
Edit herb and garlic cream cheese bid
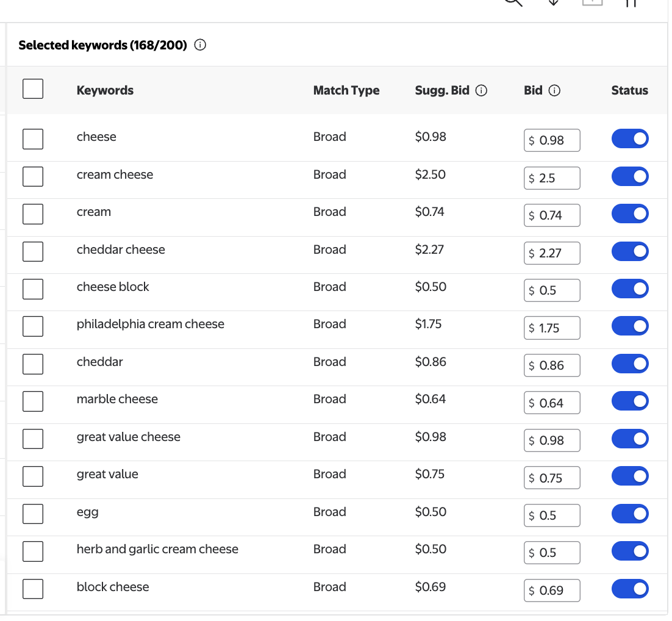552,553
